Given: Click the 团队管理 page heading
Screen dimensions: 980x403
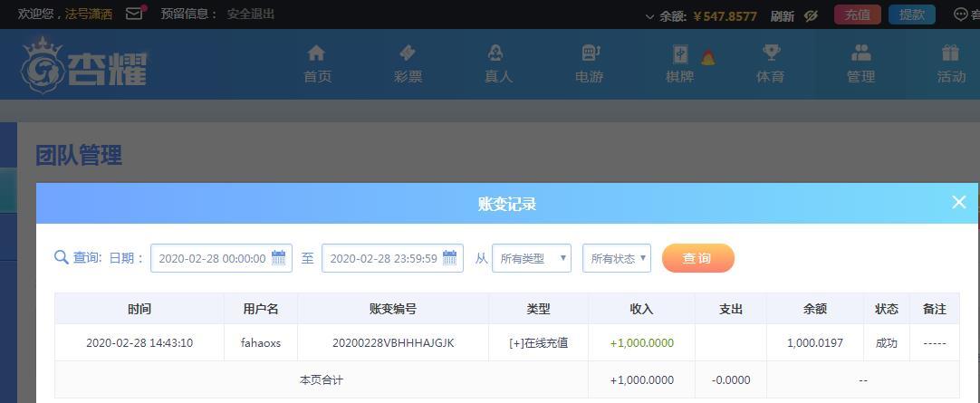Looking at the screenshot, I should tap(79, 155).
